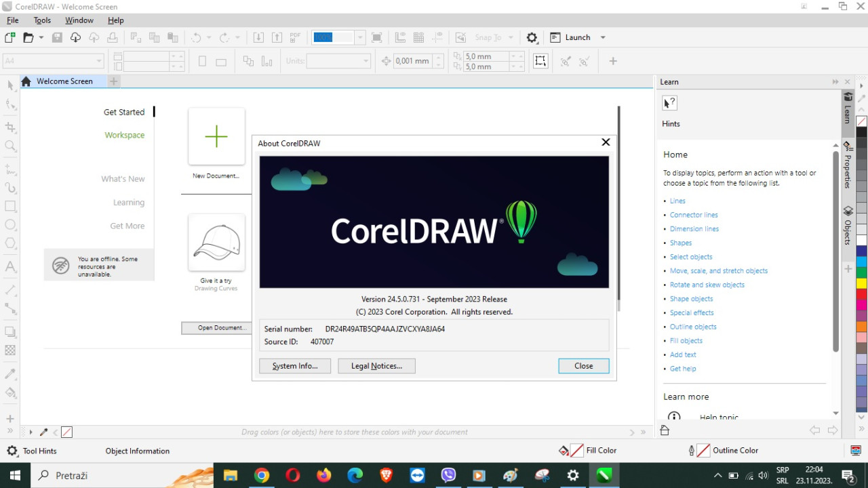
Task: Open the Properties docker tab
Action: pos(848,165)
